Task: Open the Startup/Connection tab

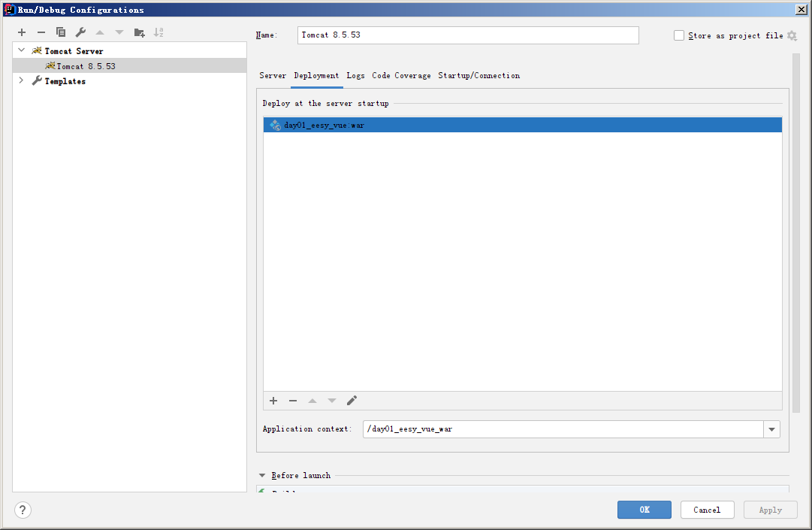Action: pyautogui.click(x=479, y=76)
